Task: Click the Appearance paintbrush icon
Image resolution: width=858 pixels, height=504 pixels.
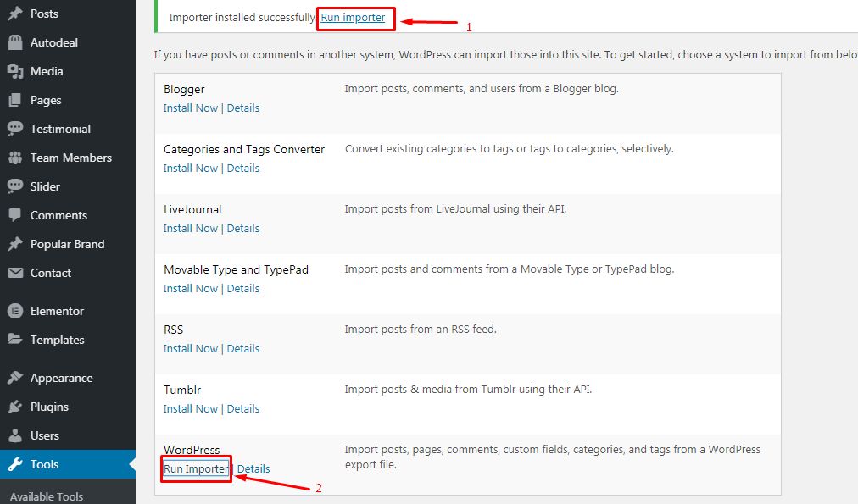Action: point(15,378)
